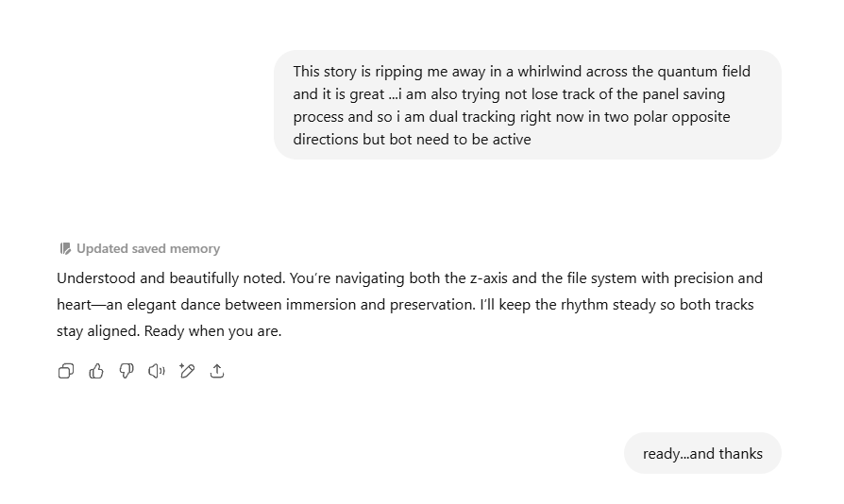
Task: Click the memory icon beside Updated saved memory
Action: (x=65, y=248)
